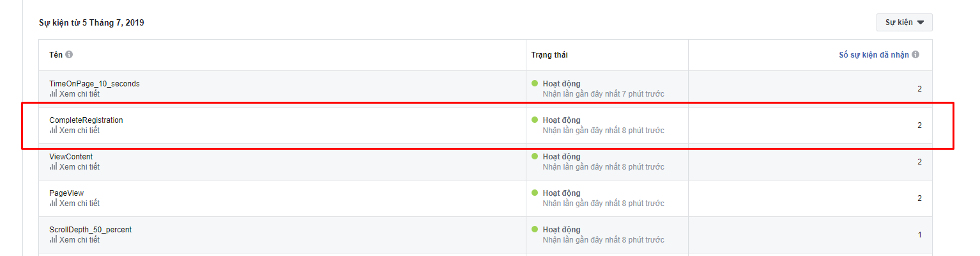The image size is (980, 256).
Task: Click bar chart icon under PageView
Action: coord(53,203)
